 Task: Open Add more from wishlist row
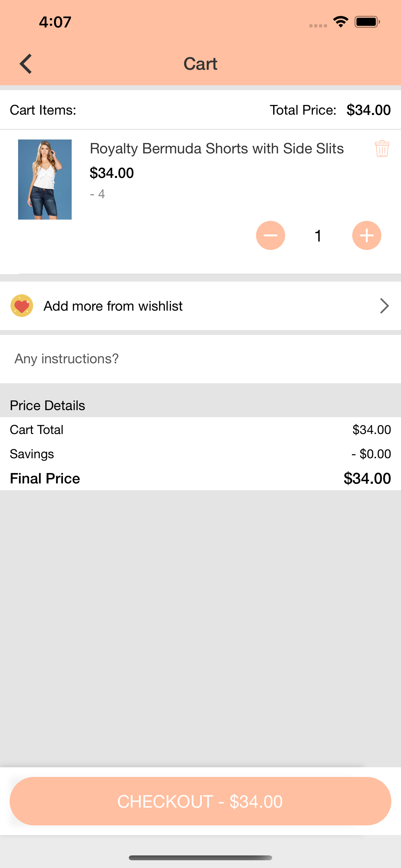pyautogui.click(x=200, y=305)
